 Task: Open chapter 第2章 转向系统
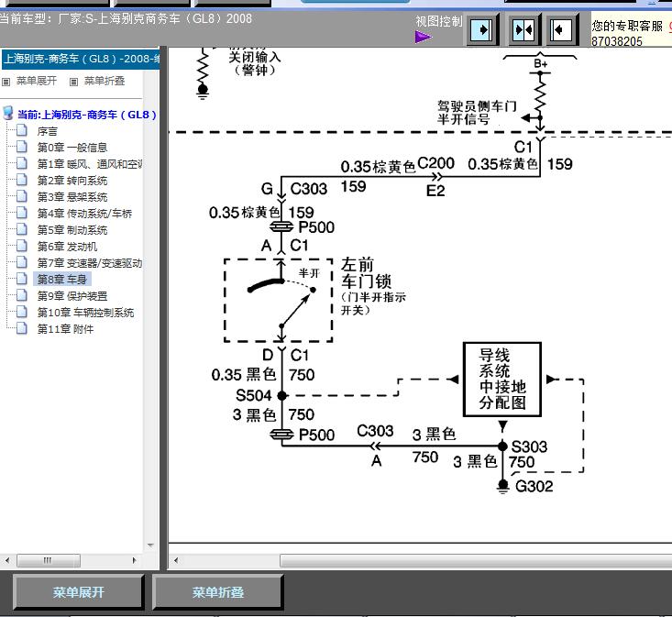(72, 181)
